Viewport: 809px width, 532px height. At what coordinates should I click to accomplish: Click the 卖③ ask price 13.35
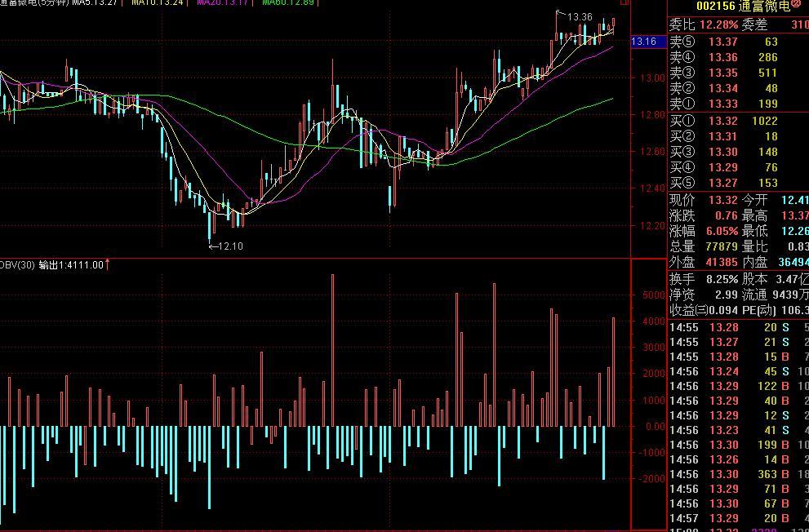(723, 72)
